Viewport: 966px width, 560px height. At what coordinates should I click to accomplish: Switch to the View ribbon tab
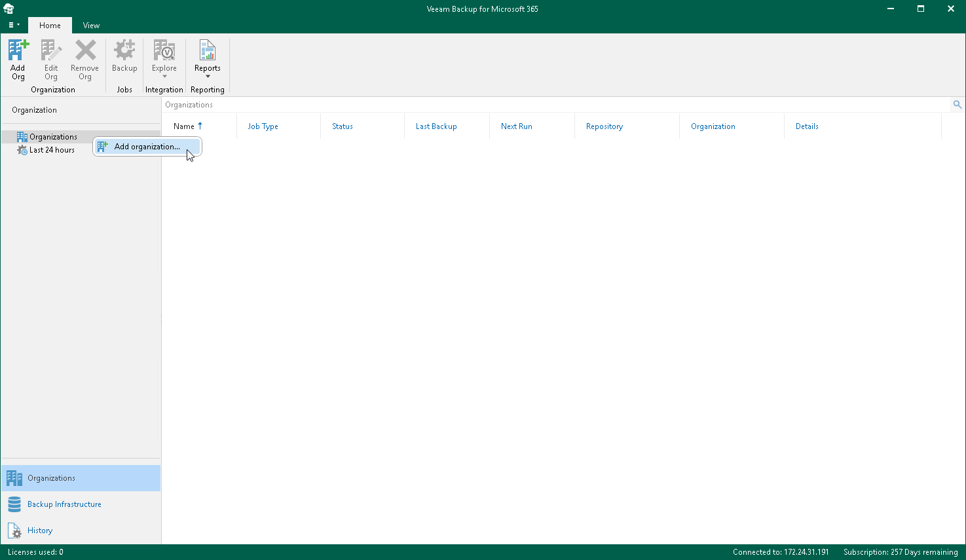click(x=91, y=26)
